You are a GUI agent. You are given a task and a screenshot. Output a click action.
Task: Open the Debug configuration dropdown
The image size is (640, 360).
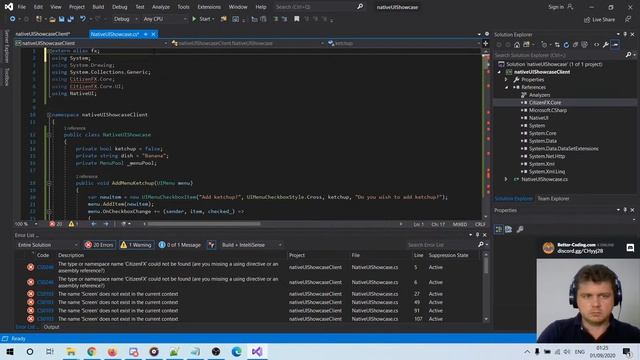click(x=125, y=19)
